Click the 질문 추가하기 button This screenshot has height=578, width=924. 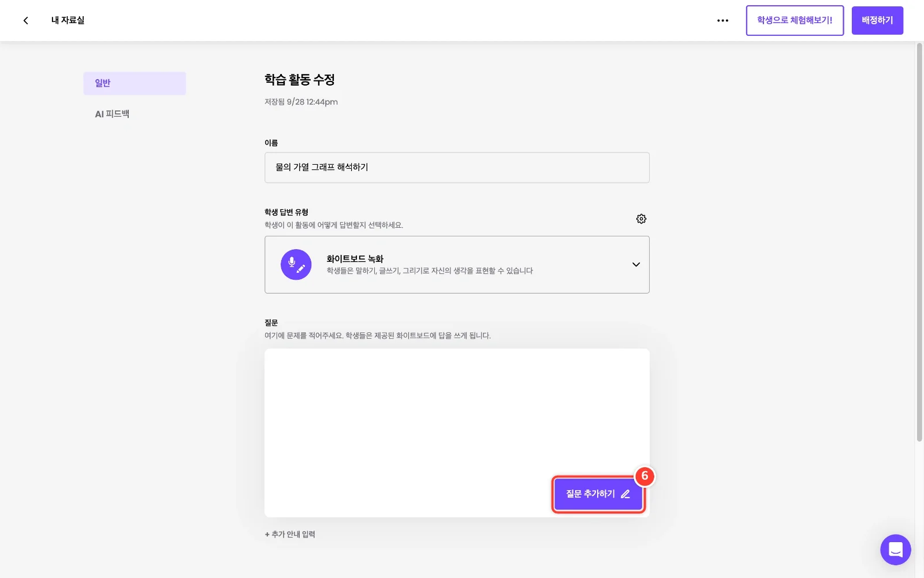click(598, 494)
